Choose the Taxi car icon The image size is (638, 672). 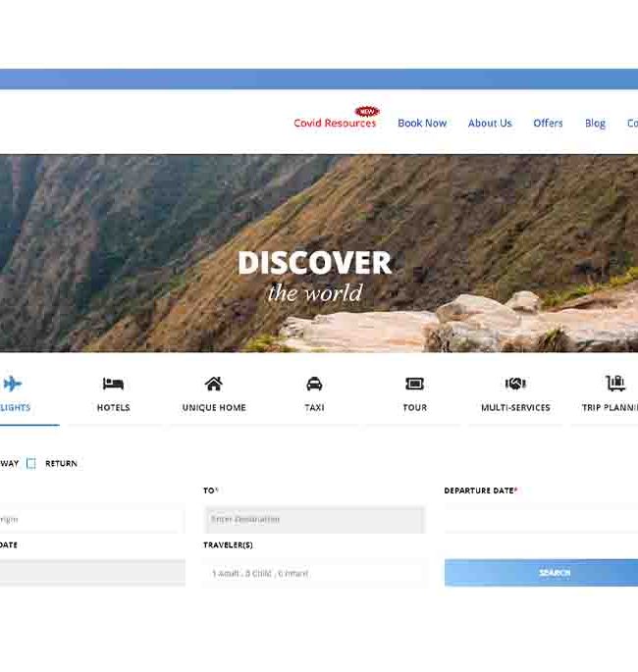coord(314,384)
